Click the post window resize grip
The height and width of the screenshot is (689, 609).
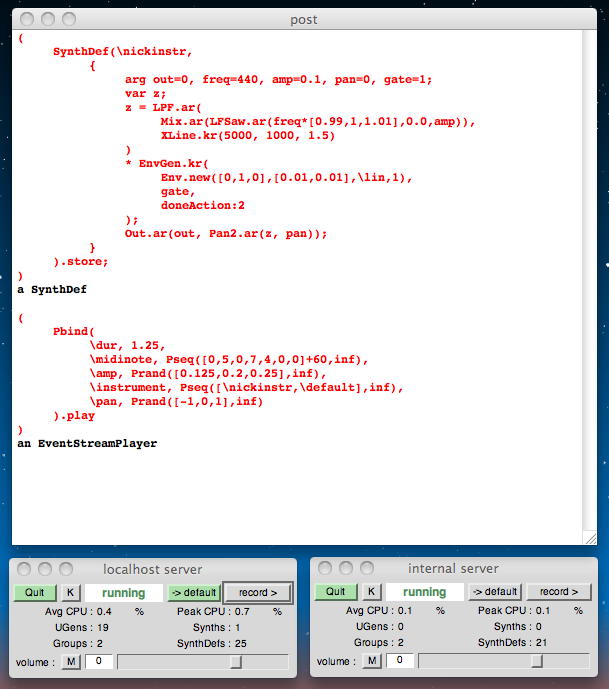pos(590,538)
